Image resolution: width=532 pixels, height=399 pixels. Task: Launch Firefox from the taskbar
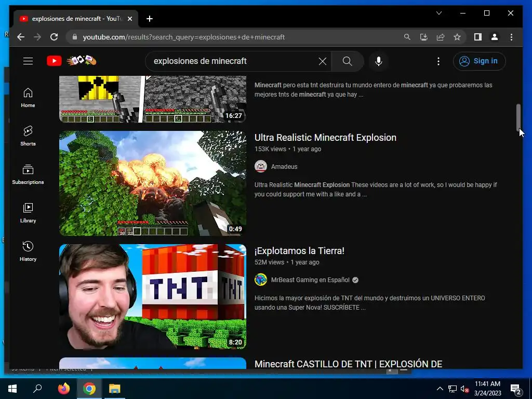click(63, 389)
